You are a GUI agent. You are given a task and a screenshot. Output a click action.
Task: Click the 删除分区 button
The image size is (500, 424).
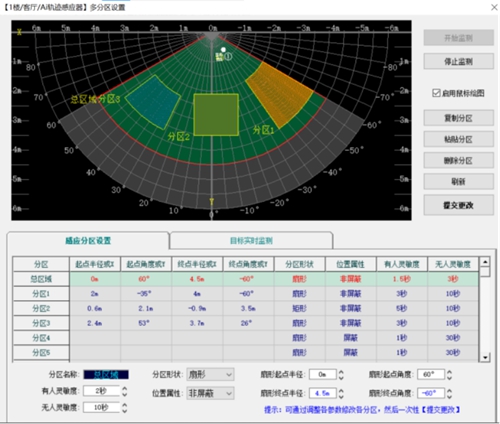[x=458, y=161]
